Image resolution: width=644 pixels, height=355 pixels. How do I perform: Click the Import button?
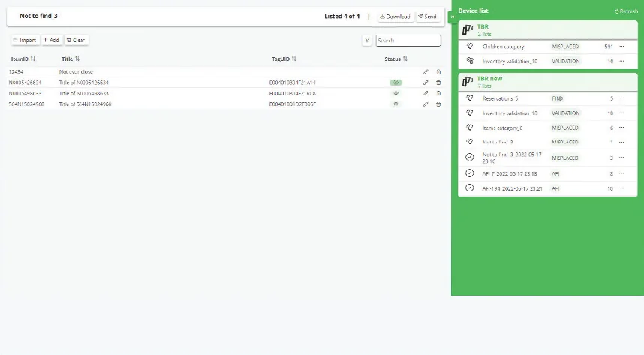pos(25,40)
